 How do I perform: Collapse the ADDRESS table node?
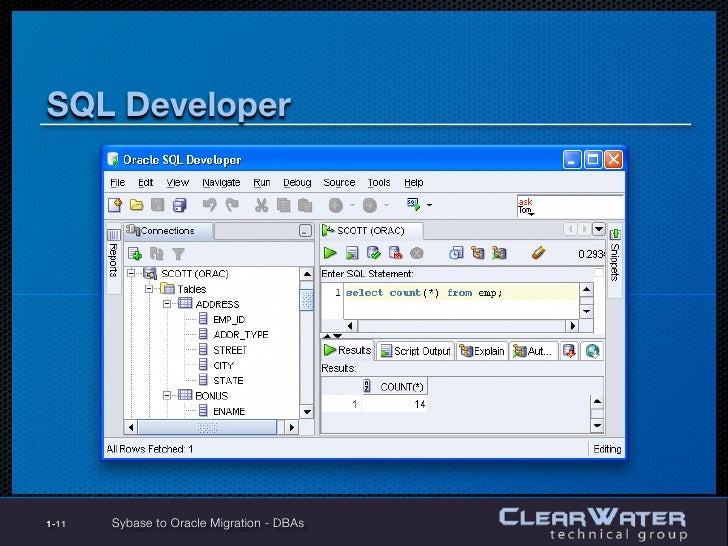pos(167,304)
